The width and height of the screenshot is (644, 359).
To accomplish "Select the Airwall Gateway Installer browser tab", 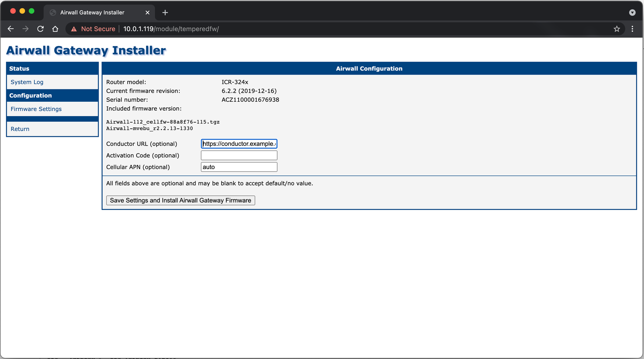I will [x=99, y=13].
